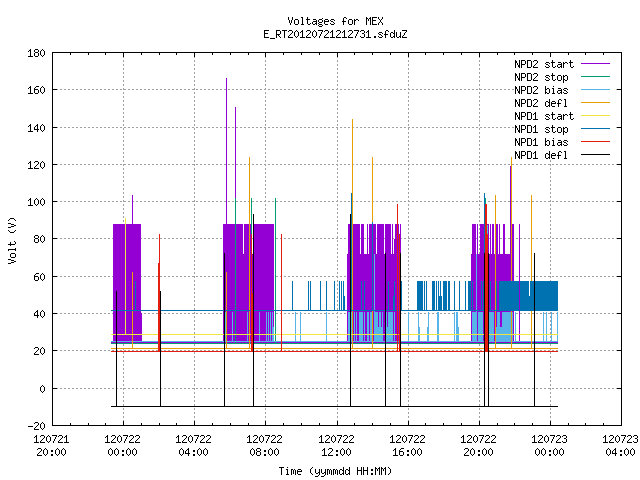Click the 'NPD1 stop' legend label
The width and height of the screenshot is (640, 480).
541,129
